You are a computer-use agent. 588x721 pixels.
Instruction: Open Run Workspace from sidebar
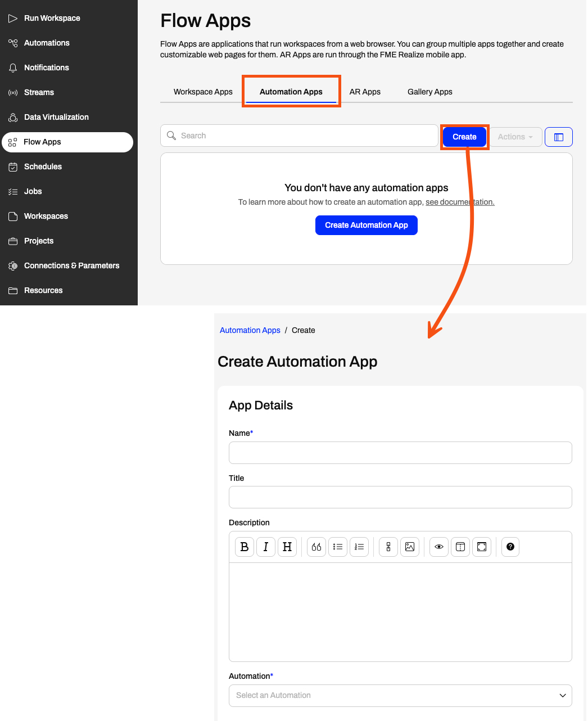(52, 18)
